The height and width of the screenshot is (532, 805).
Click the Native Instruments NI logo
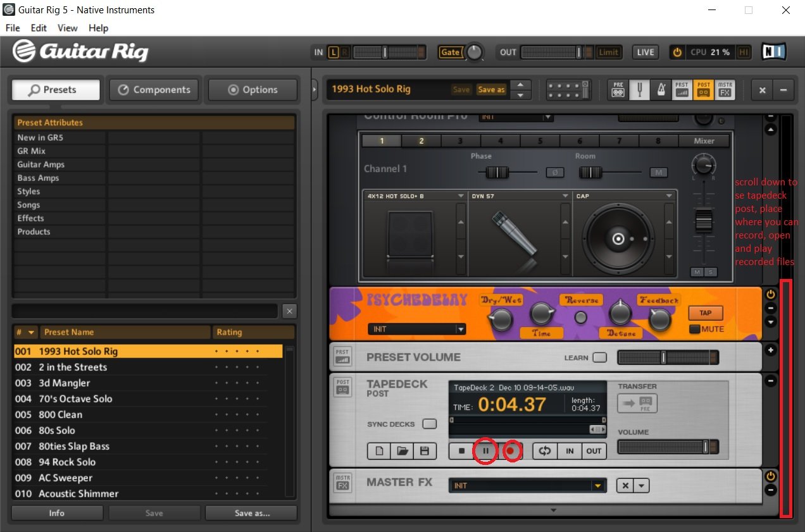[774, 52]
